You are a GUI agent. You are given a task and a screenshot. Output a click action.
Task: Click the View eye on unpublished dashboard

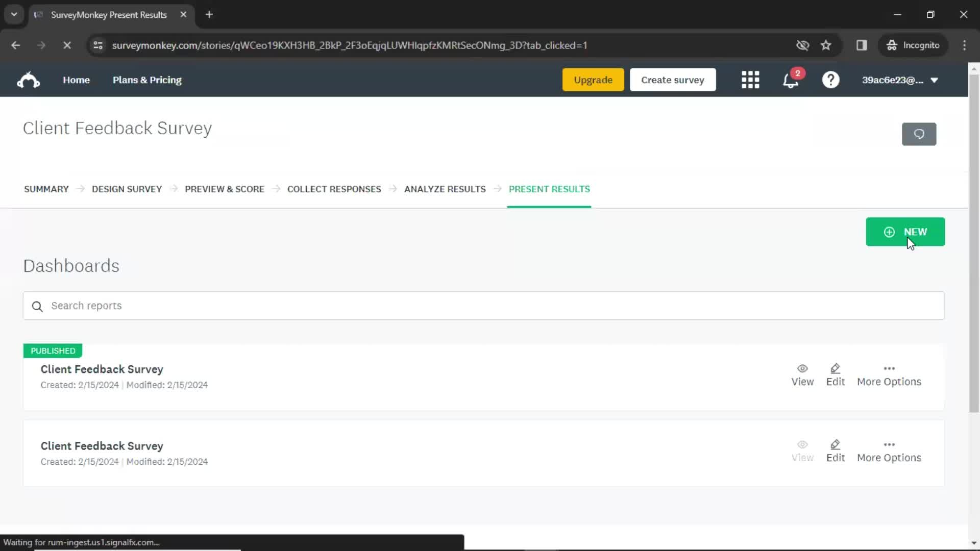click(x=802, y=452)
